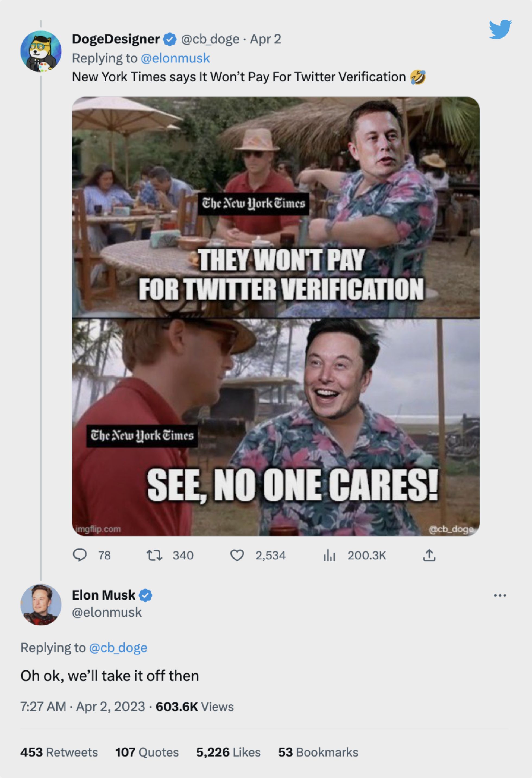Click the reply speech bubble icon
This screenshot has width=532, height=778.
point(80,555)
